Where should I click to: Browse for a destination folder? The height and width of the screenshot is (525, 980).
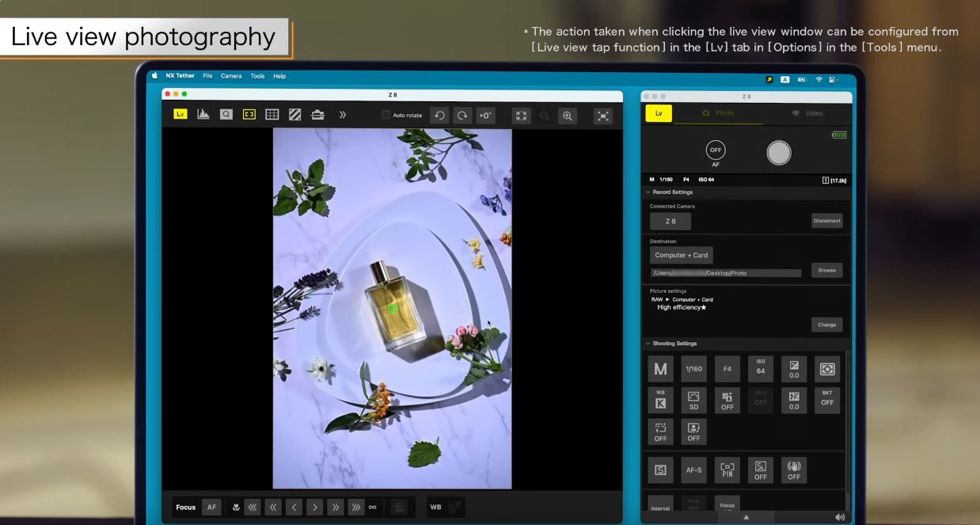pos(826,270)
